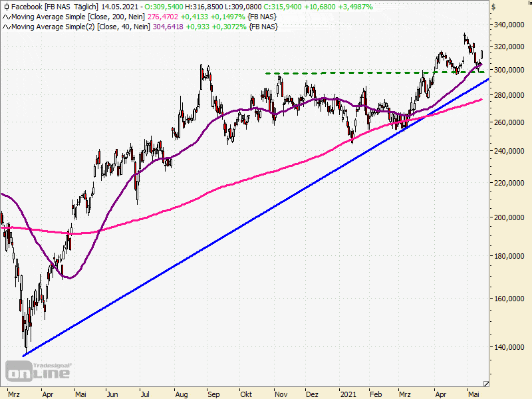Click the Aug label on the time axis
This screenshot has height=399, width=532.
[181, 393]
